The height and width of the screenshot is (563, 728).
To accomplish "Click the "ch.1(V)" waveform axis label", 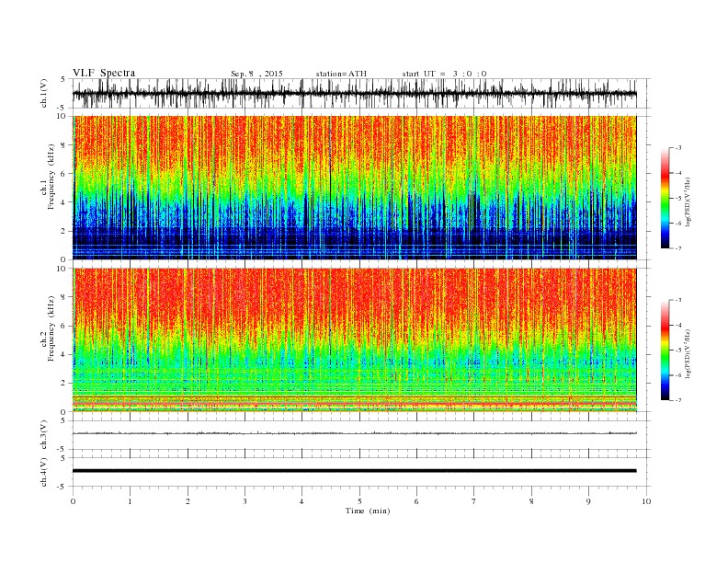I will (x=44, y=95).
